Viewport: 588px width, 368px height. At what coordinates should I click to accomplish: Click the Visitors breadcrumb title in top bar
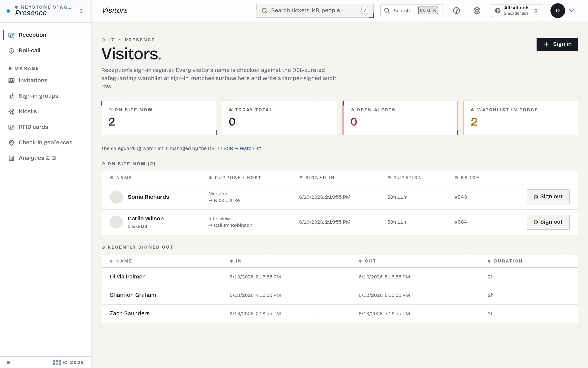(x=115, y=10)
